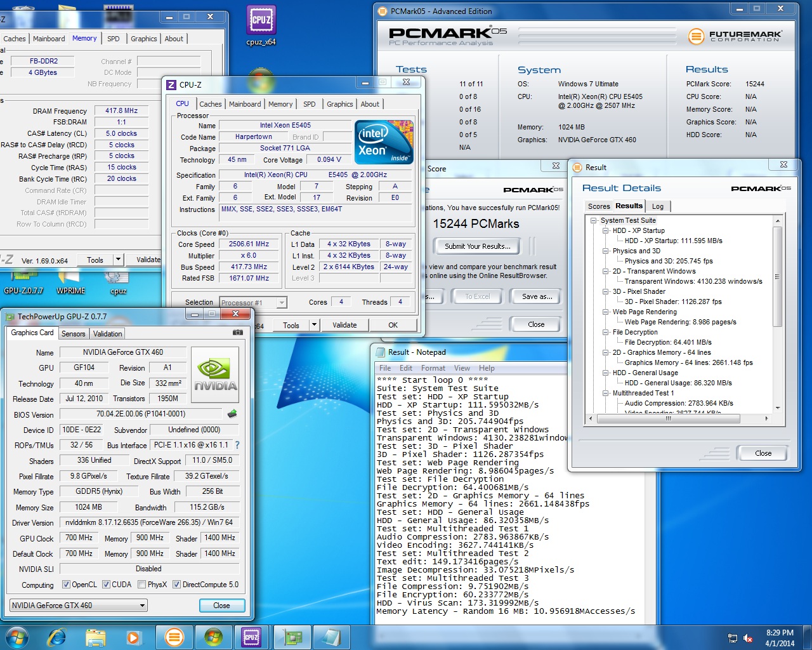Screen dimensions: 812x650
Task: Collapse the 3D - Pixel Shader node
Action: click(x=606, y=292)
